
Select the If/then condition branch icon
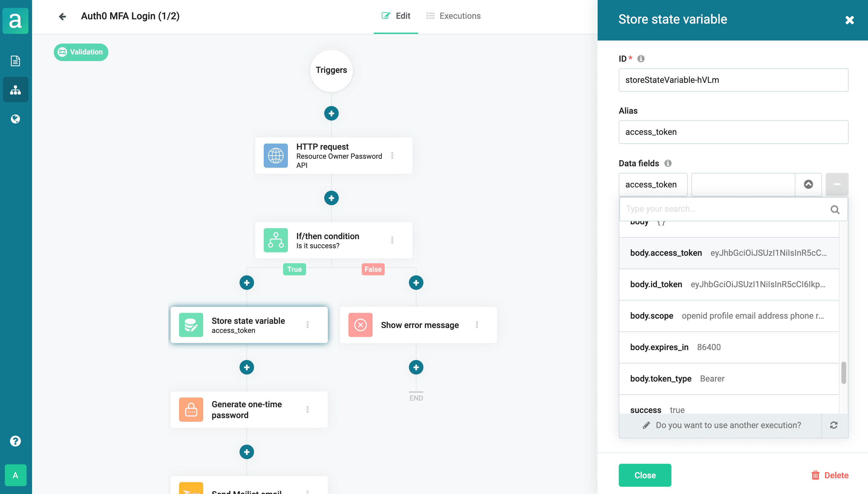pyautogui.click(x=276, y=240)
